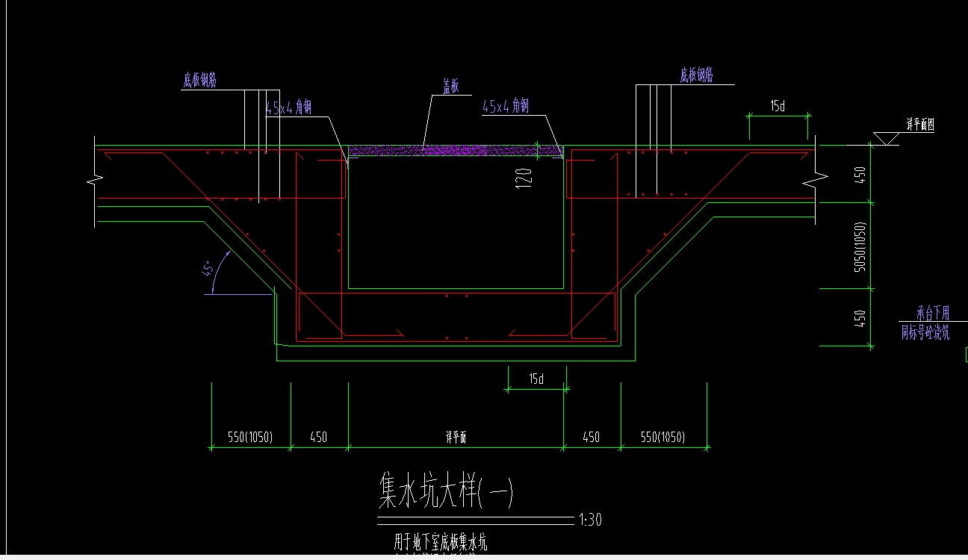Viewport: 968px width, 560px height.
Task: Select the '用于地下室底板集水坑' note
Action: click(x=441, y=541)
